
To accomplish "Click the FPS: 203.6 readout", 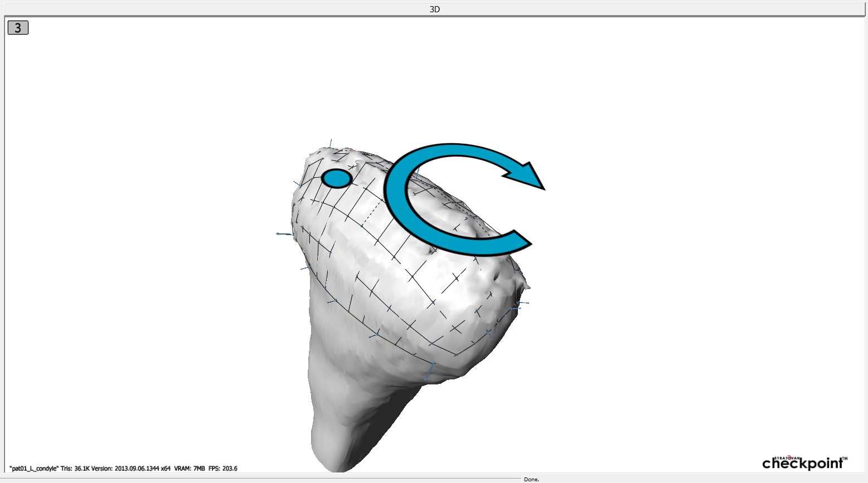I will click(x=223, y=469).
